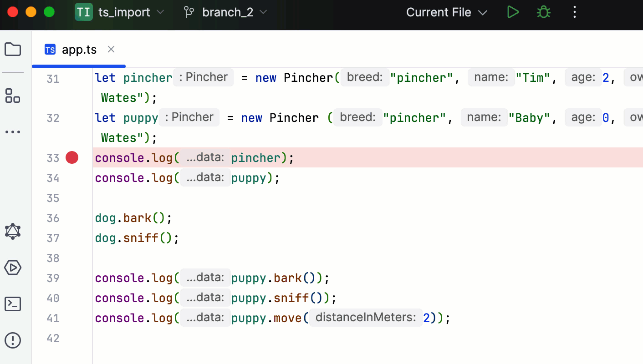Open the Structure tool window
Screen dimensions: 643x364
pos(13,96)
